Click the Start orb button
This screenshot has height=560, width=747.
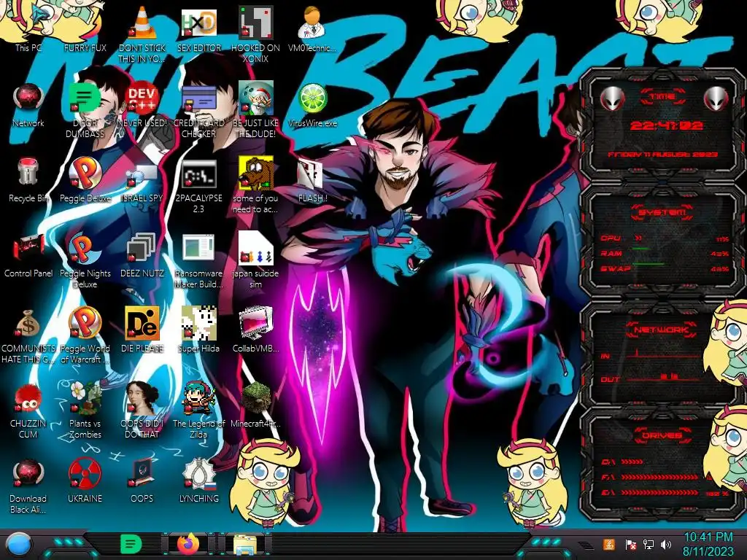pyautogui.click(x=18, y=544)
